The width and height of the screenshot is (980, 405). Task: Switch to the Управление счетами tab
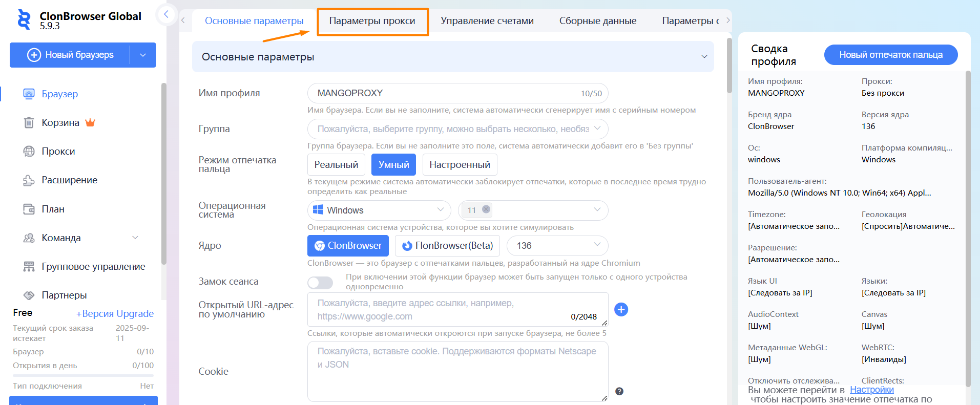(x=487, y=21)
